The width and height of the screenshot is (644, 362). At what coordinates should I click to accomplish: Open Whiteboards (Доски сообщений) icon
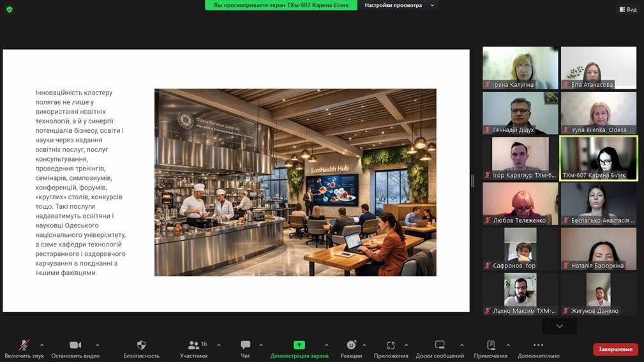439,345
